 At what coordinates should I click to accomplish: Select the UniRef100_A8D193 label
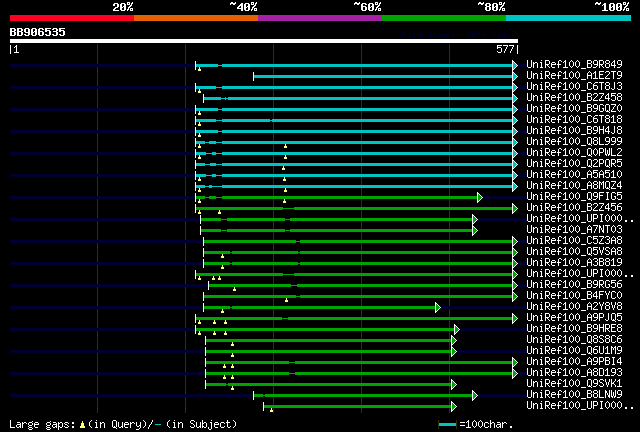[x=574, y=373]
